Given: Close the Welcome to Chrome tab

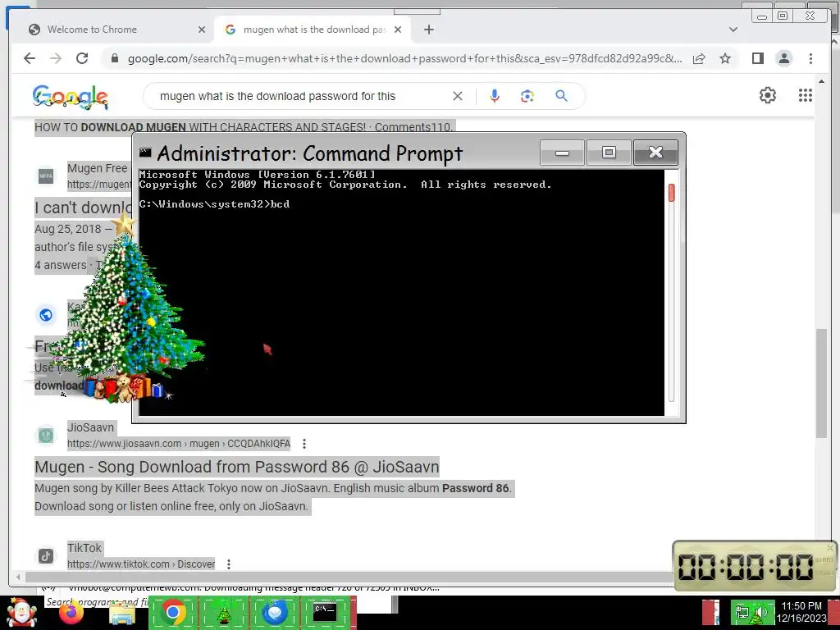Looking at the screenshot, I should tap(202, 30).
